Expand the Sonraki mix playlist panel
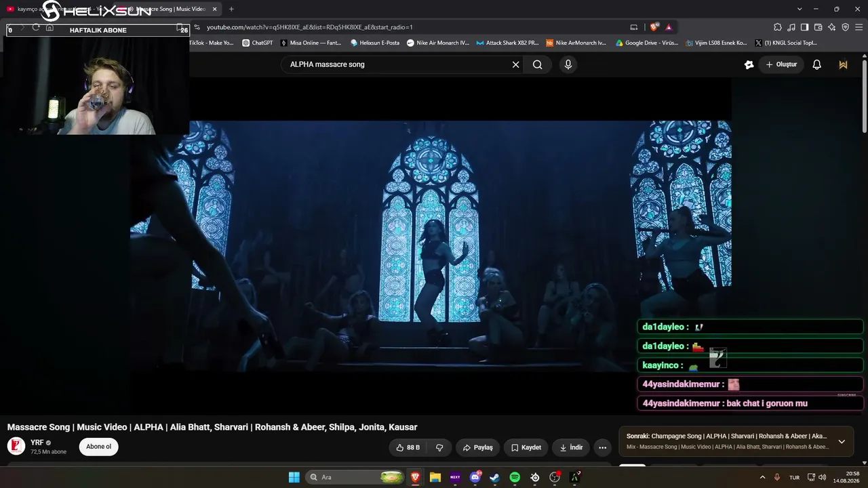This screenshot has height=488, width=868. click(x=842, y=441)
